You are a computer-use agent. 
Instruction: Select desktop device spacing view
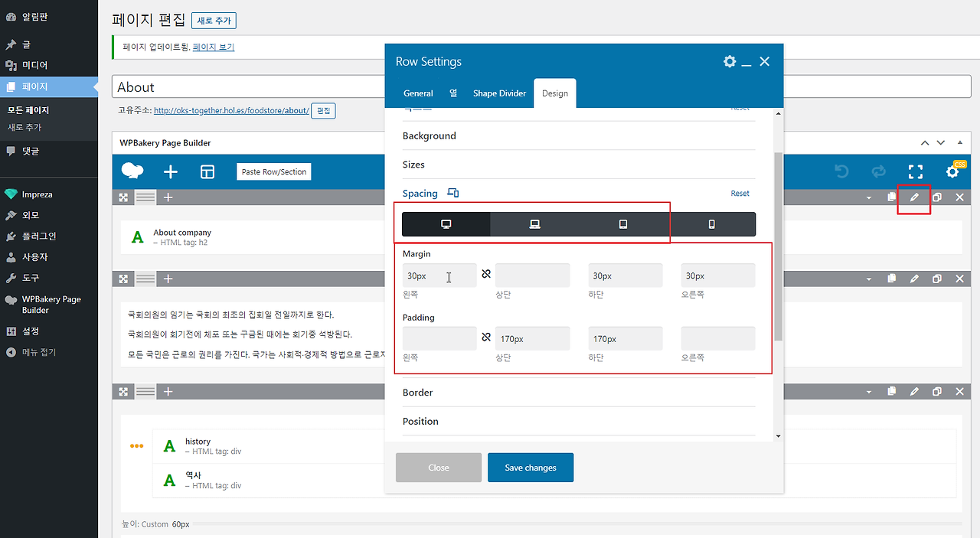(x=446, y=224)
